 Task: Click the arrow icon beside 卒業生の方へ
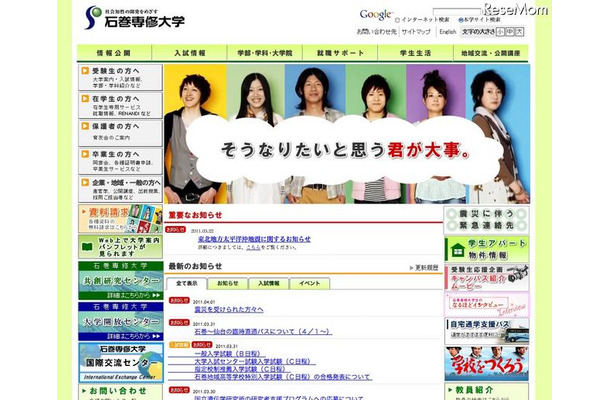click(85, 154)
